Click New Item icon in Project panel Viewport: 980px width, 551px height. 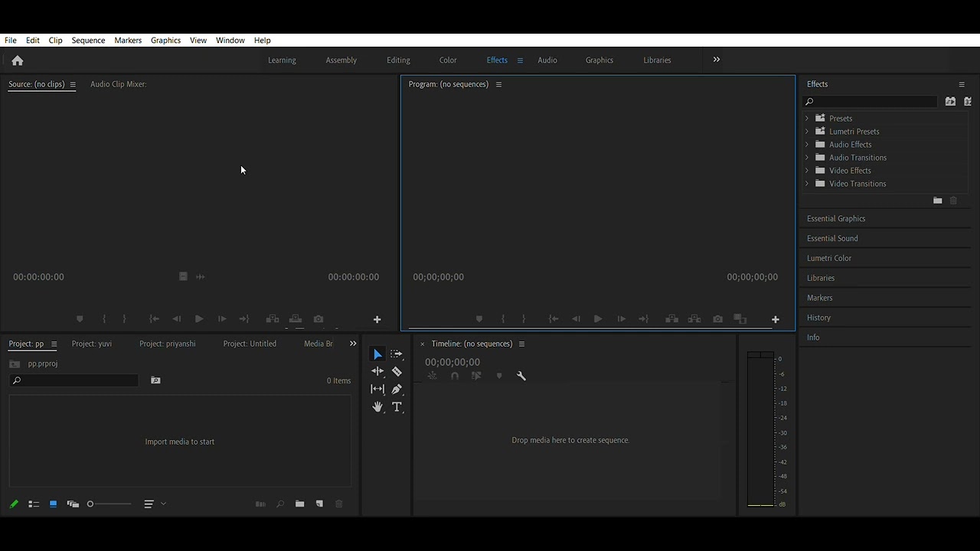click(x=319, y=504)
